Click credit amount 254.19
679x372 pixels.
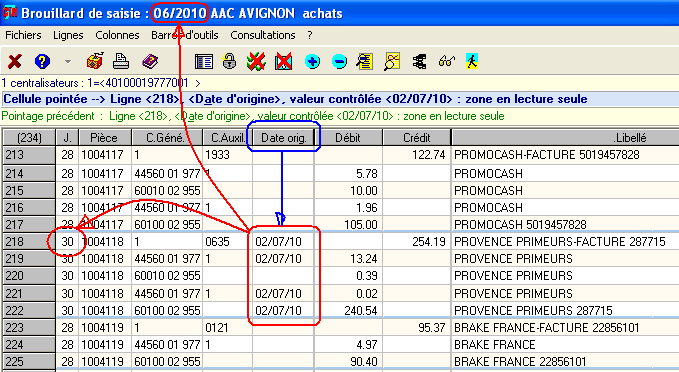[428, 242]
